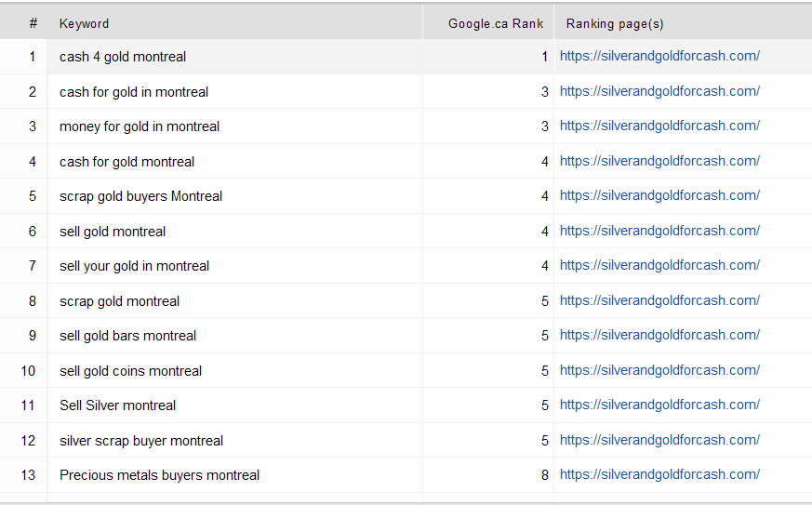Open ranking page link for sell gold coins montreal
This screenshot has height=505, width=812.
[x=659, y=370]
